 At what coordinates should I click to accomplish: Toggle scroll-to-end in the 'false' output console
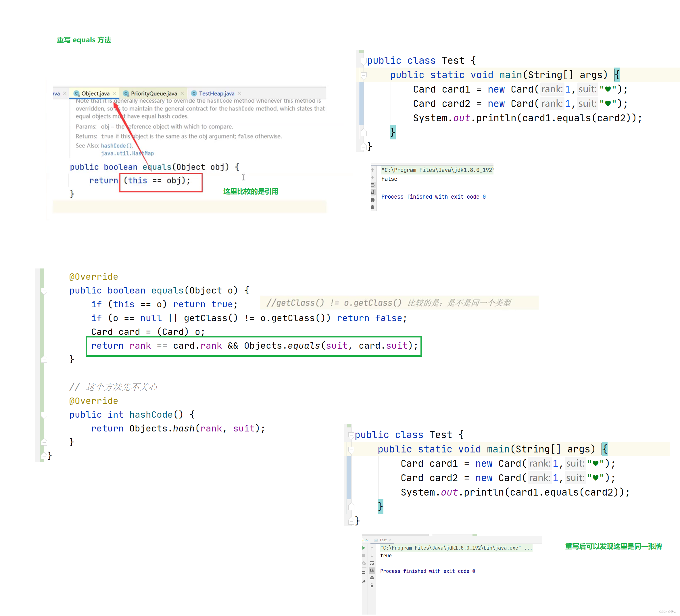373,192
